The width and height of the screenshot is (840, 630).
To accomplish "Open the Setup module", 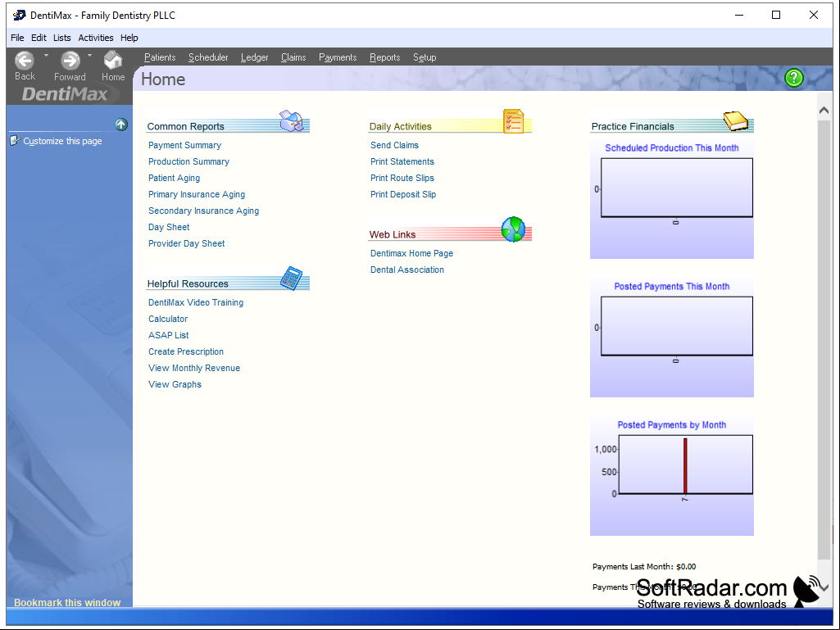I will (x=425, y=57).
